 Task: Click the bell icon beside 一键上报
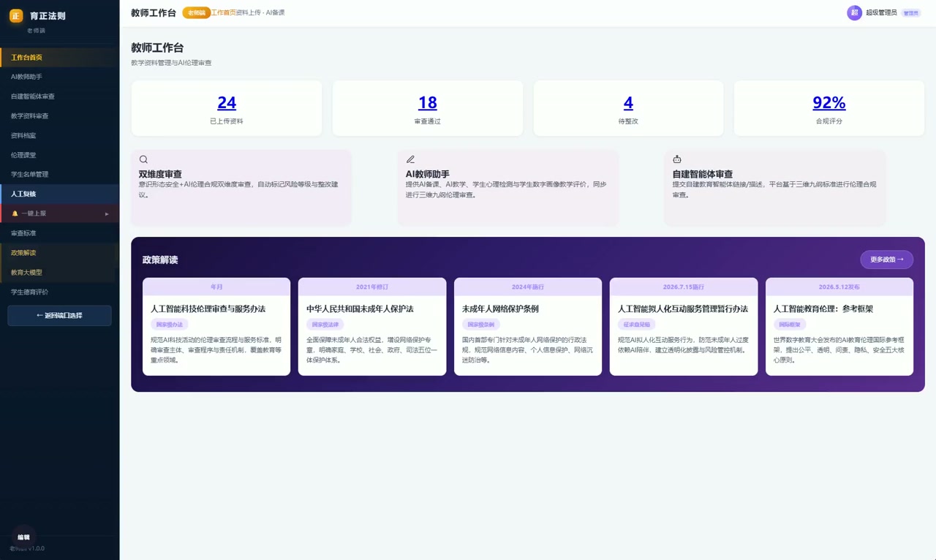pyautogui.click(x=15, y=213)
